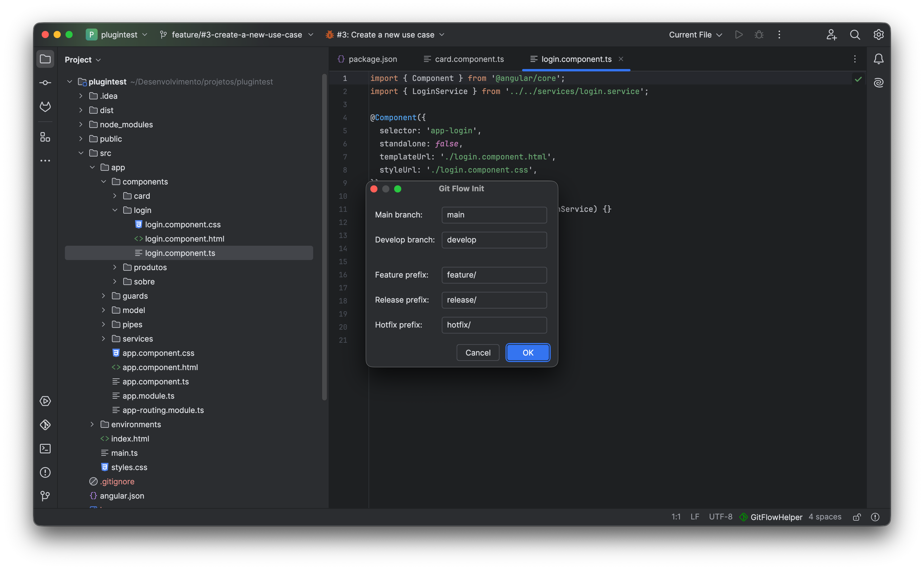Click OK in Git Flow Init dialog

pos(527,353)
